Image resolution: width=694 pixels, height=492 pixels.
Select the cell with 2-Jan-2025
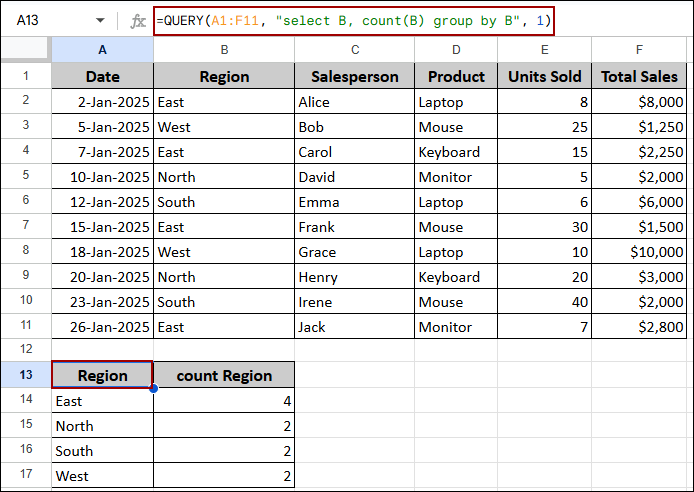click(x=102, y=102)
